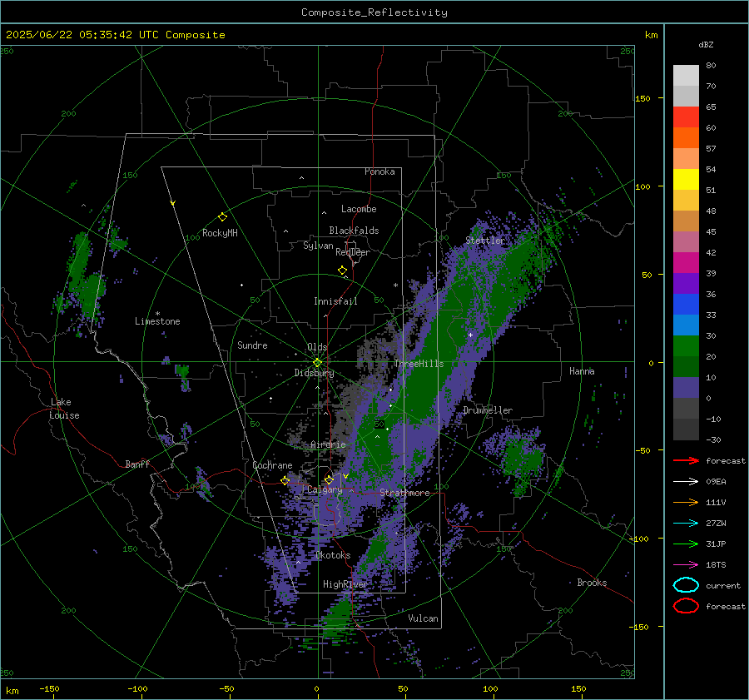The width and height of the screenshot is (749, 700).
Task: Click the Hanna city label
Action: pyautogui.click(x=582, y=371)
